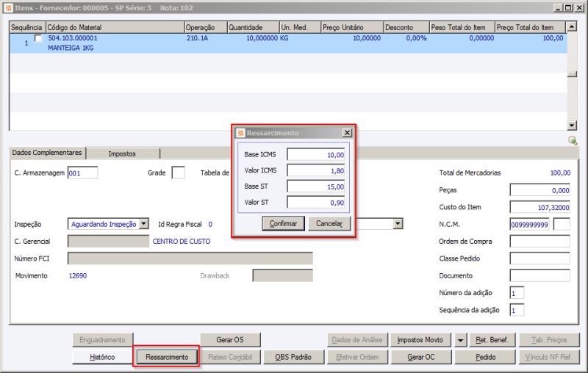Click the Base ICMS input field
This screenshot has width=588, height=373.
pyautogui.click(x=316, y=155)
